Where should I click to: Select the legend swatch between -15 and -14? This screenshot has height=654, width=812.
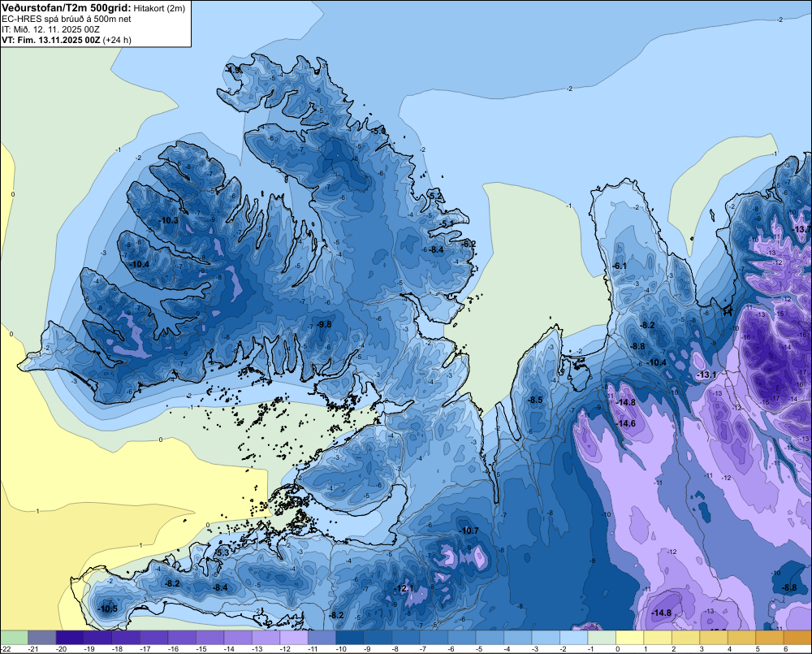tap(209, 637)
